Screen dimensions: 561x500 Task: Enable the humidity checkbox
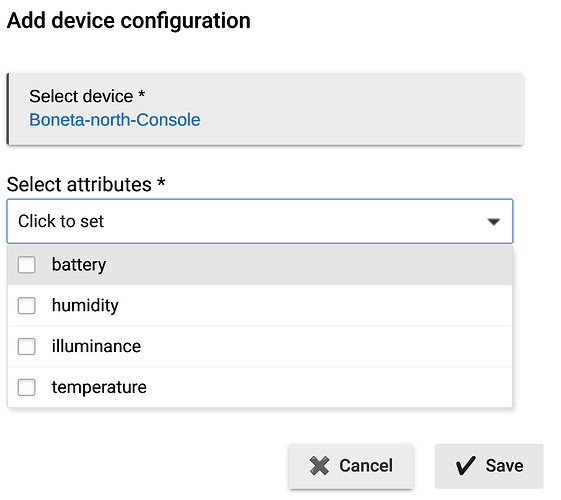click(x=26, y=305)
